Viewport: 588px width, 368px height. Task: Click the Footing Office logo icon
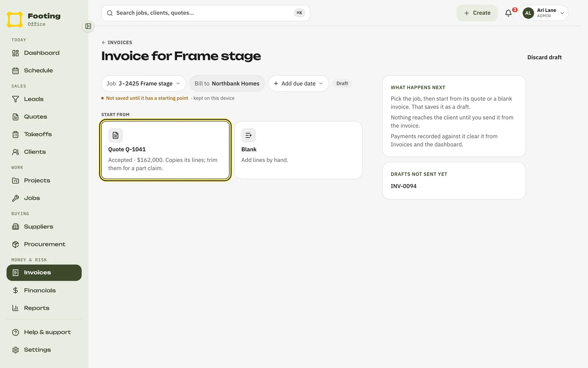tap(15, 20)
